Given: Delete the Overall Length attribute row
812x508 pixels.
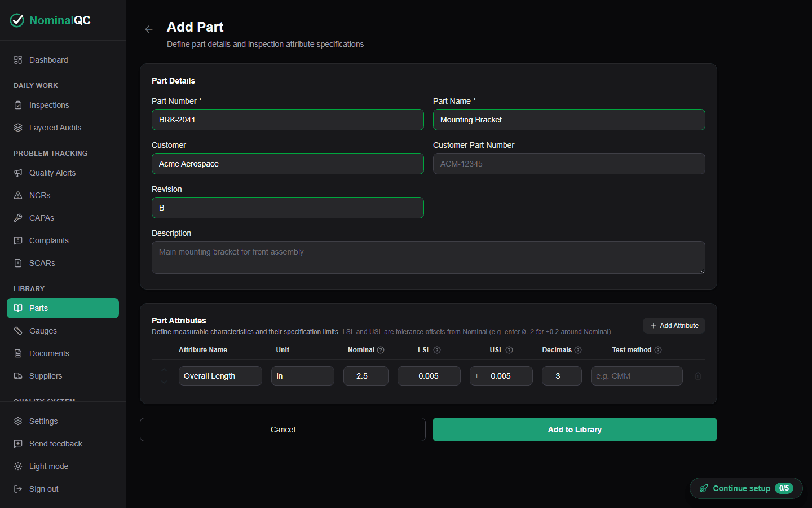Looking at the screenshot, I should point(698,376).
